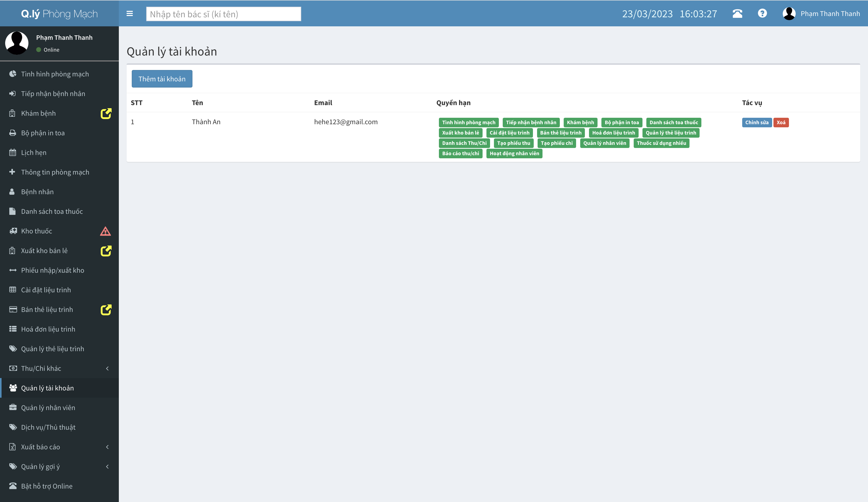Expand the Quản lý gợi ý submenu chevron
868x502 pixels.
107,467
